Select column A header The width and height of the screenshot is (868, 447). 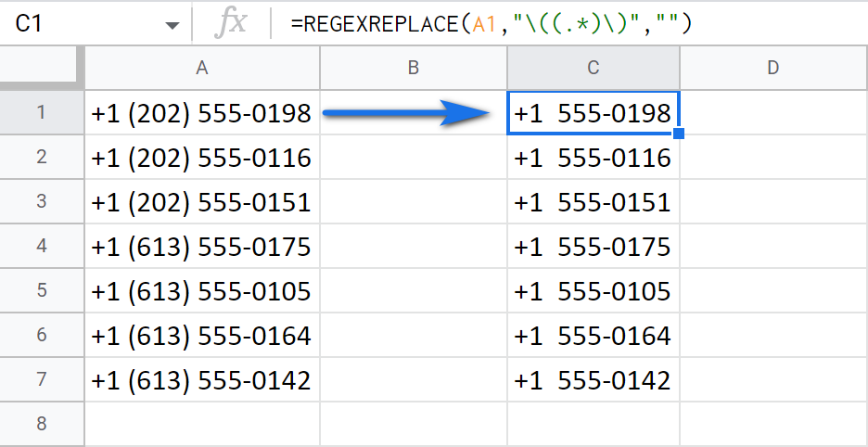[x=202, y=68]
